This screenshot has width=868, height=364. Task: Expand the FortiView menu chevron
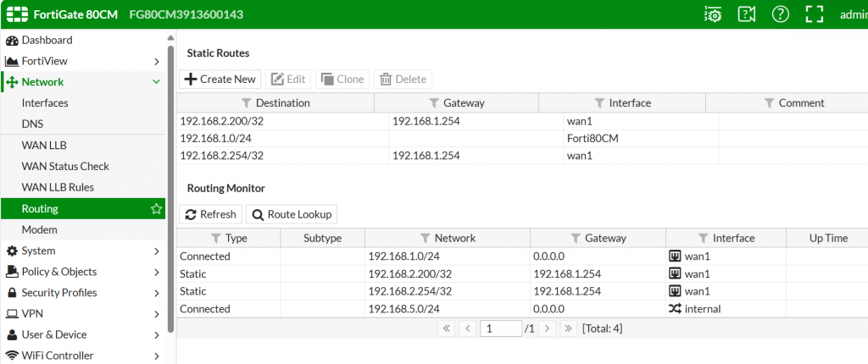click(x=157, y=62)
